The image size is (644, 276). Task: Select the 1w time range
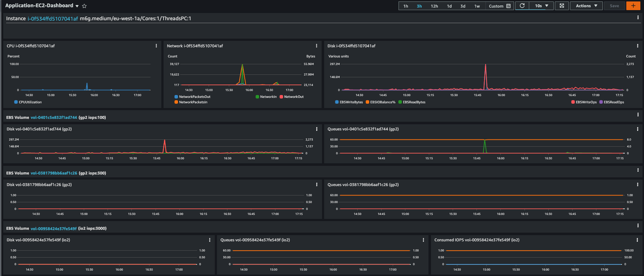pyautogui.click(x=477, y=6)
